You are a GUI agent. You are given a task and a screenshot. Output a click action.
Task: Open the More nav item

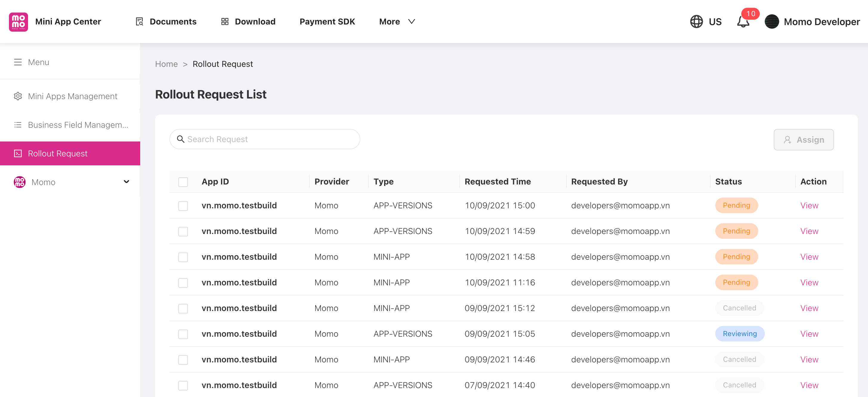(x=397, y=21)
